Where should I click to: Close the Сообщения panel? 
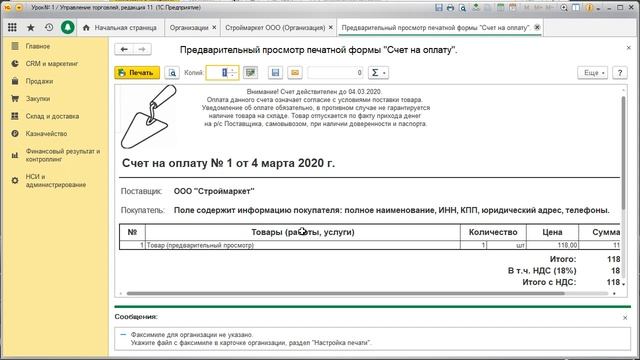625,318
